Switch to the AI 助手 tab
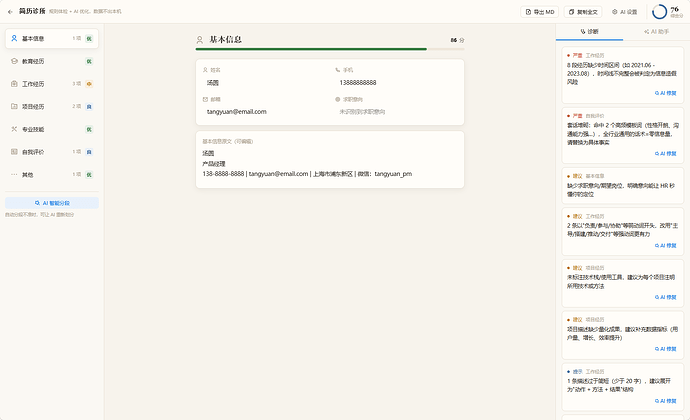 pos(656,32)
